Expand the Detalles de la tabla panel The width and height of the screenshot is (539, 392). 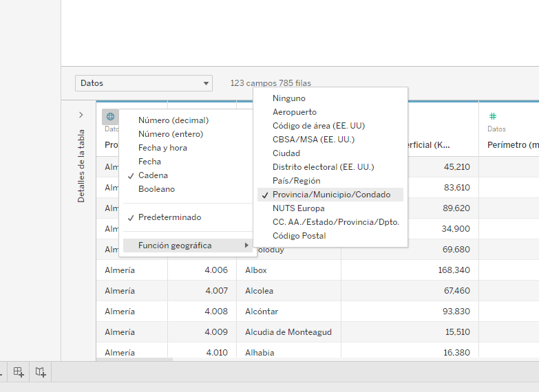81,115
